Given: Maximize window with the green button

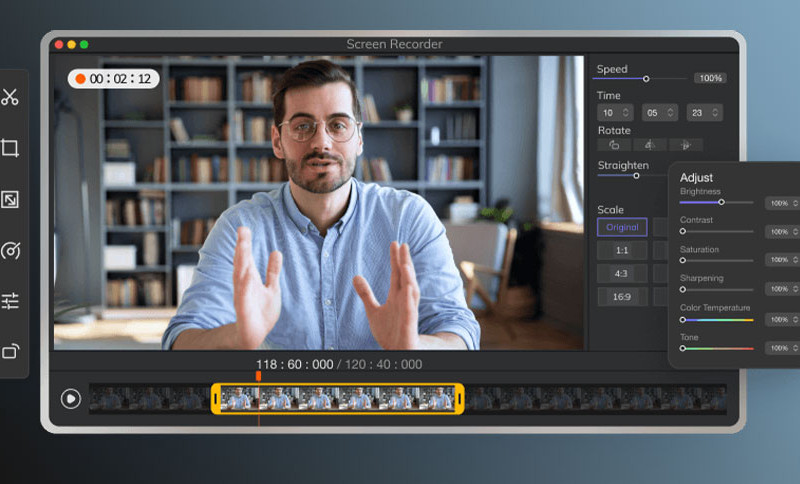Looking at the screenshot, I should click(x=84, y=45).
